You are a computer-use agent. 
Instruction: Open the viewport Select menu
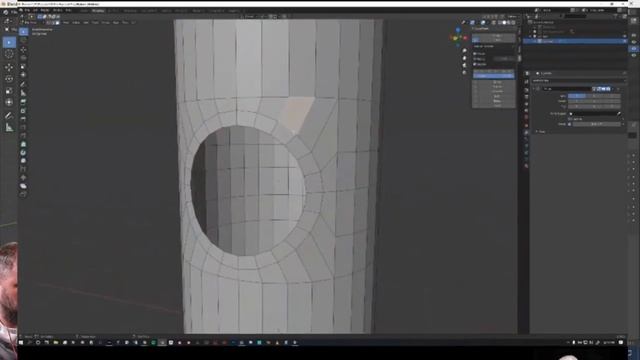76,23
